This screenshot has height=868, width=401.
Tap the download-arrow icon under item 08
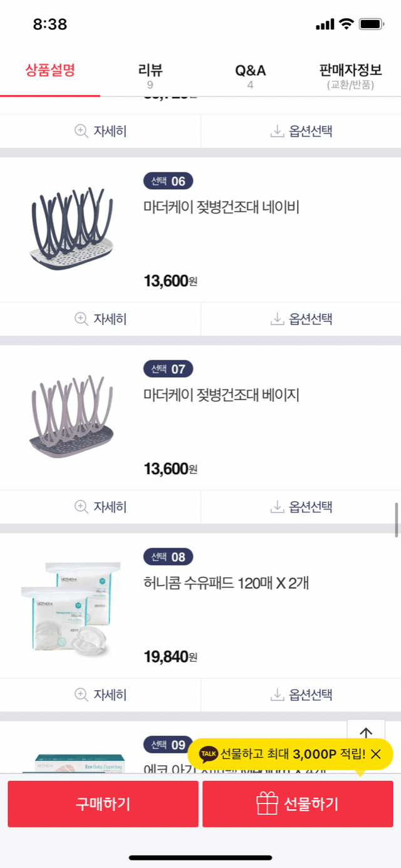coord(277,695)
